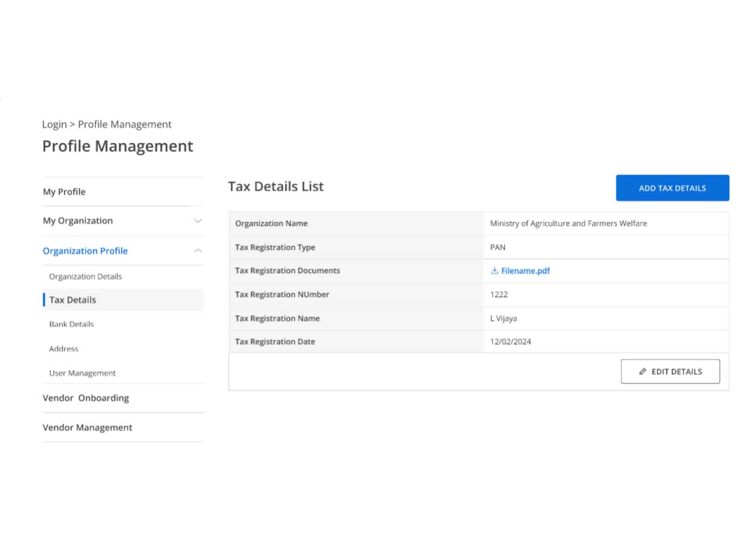Select Tax Details in sidebar
745x560 pixels.
pos(72,300)
